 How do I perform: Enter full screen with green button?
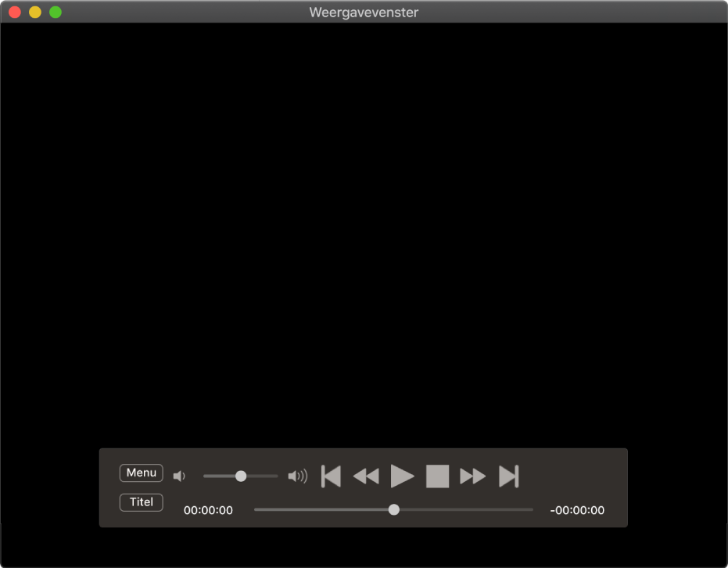coord(56,12)
